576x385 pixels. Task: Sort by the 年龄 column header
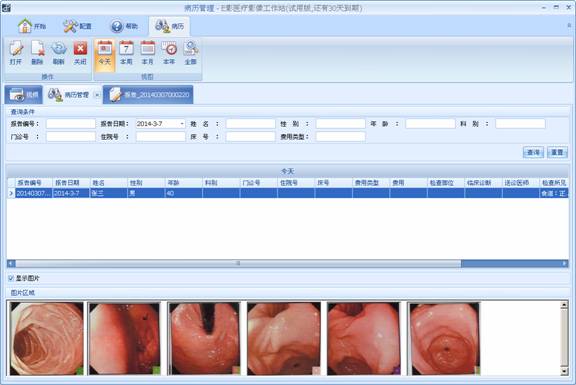pos(184,183)
